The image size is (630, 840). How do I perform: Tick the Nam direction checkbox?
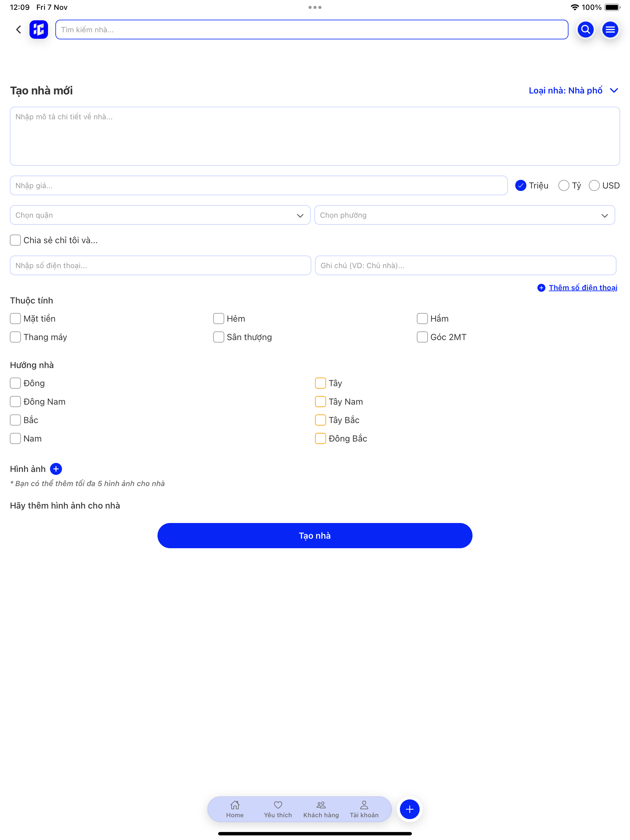coord(15,439)
